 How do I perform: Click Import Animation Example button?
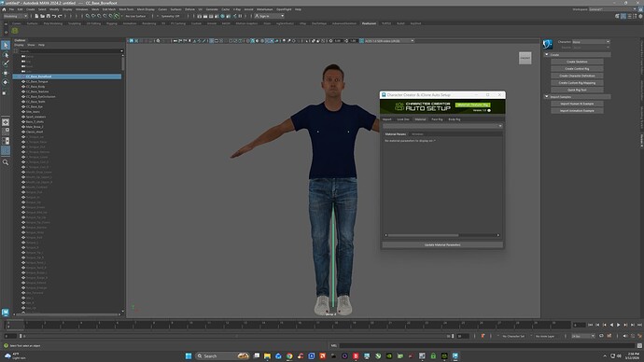[577, 111]
